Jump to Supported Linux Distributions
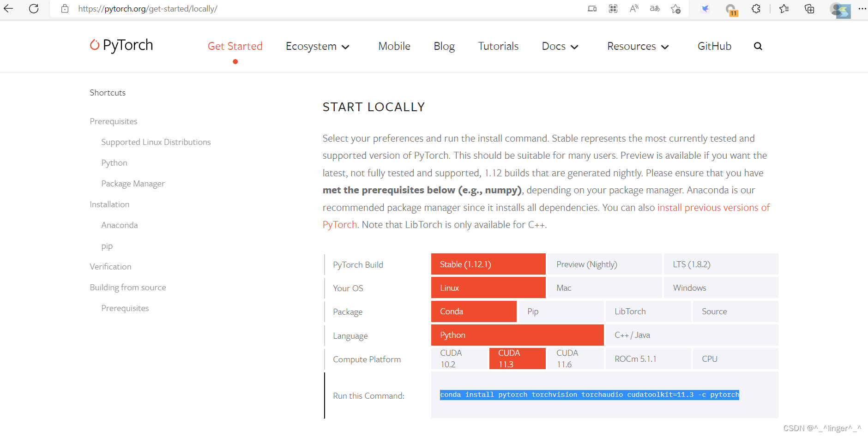Image resolution: width=868 pixels, height=437 pixels. [x=156, y=142]
